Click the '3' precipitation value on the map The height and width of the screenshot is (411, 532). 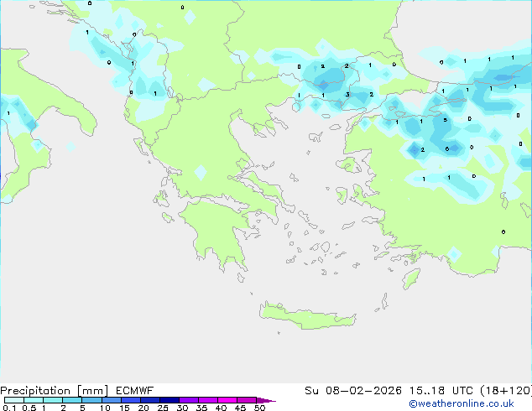(x=347, y=94)
